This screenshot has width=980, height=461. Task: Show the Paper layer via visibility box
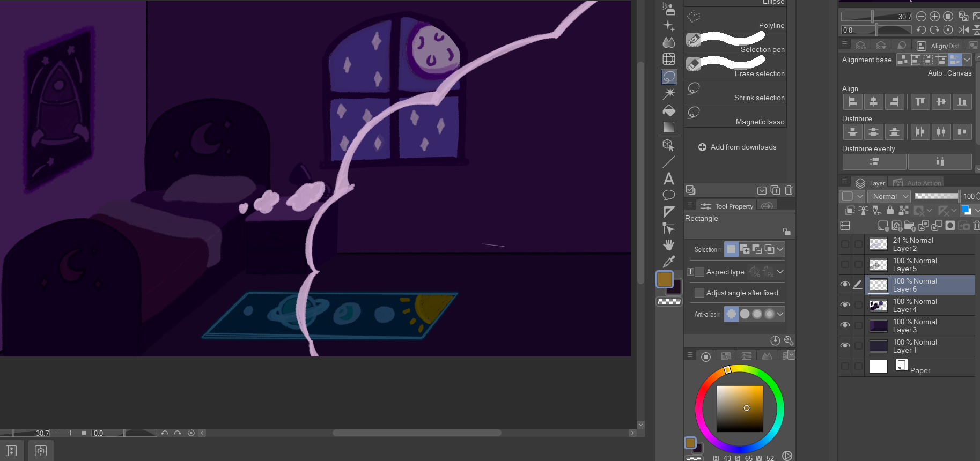pyautogui.click(x=845, y=366)
